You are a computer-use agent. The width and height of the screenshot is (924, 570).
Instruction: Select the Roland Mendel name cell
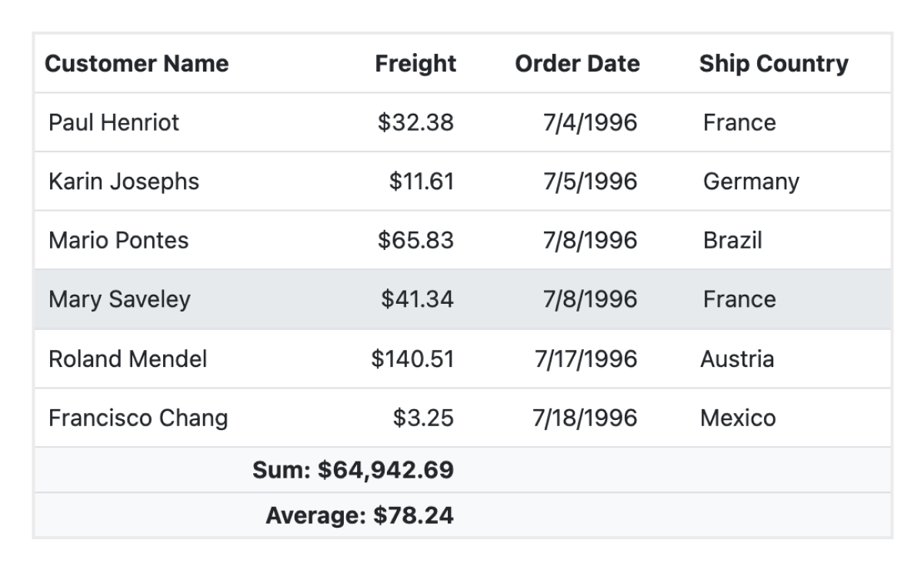(128, 358)
